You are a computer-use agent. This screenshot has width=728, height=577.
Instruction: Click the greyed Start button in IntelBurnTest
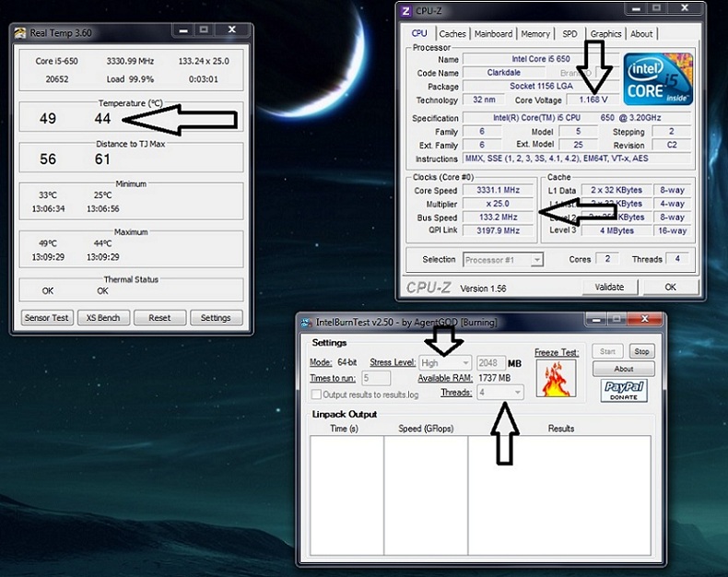point(607,352)
